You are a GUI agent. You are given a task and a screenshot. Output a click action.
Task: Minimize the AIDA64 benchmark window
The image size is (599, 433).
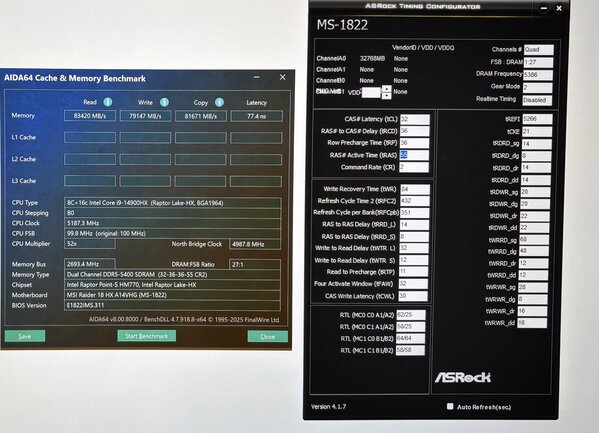point(256,78)
